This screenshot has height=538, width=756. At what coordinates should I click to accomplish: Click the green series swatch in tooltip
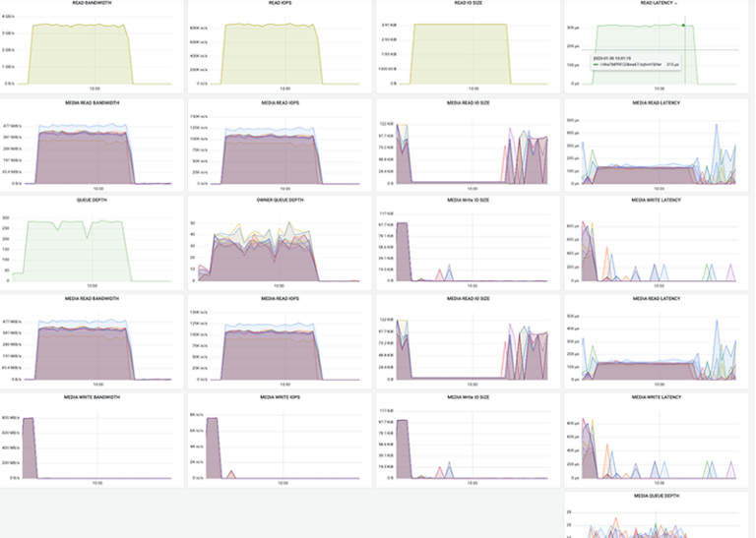click(594, 65)
